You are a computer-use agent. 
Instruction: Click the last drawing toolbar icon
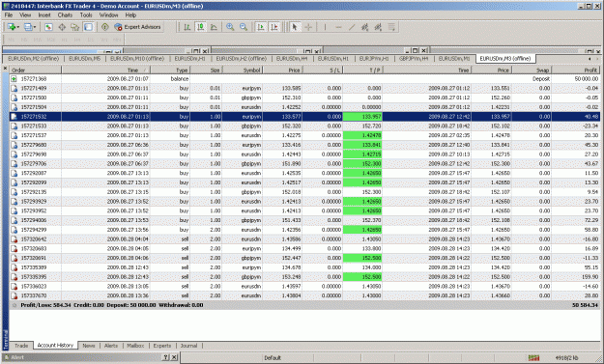[x=391, y=27]
